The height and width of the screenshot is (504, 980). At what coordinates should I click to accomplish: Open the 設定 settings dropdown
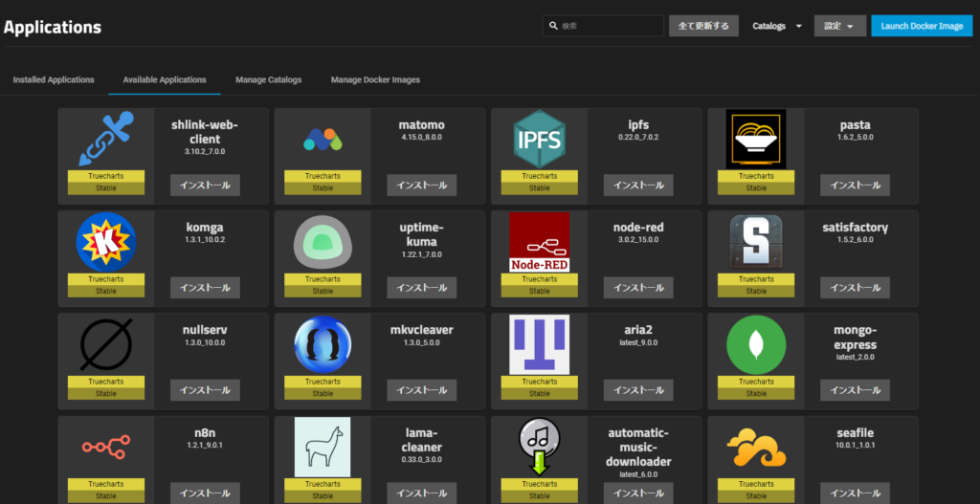click(839, 26)
